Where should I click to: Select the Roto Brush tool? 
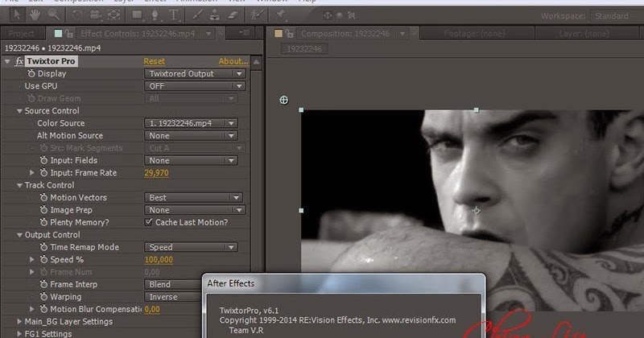point(257,15)
